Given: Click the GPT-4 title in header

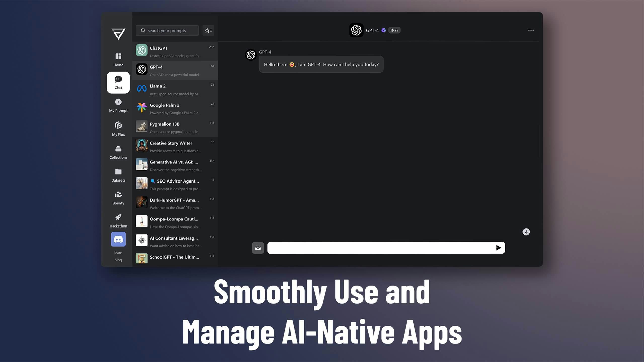Looking at the screenshot, I should coord(372,30).
